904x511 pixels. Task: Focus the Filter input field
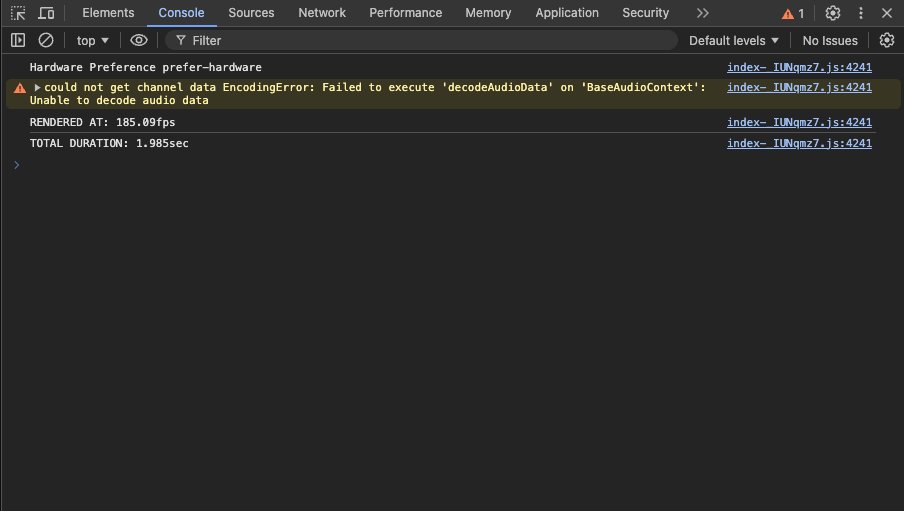(421, 40)
